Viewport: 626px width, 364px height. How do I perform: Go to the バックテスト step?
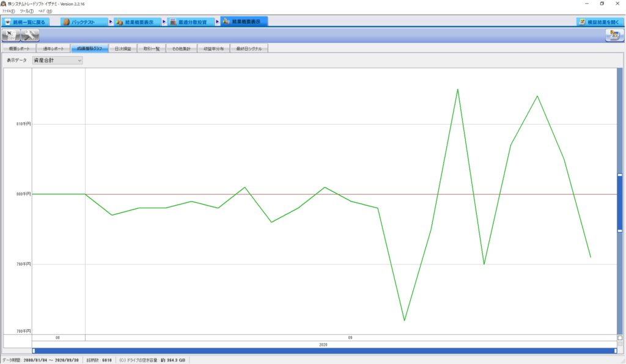(84, 21)
